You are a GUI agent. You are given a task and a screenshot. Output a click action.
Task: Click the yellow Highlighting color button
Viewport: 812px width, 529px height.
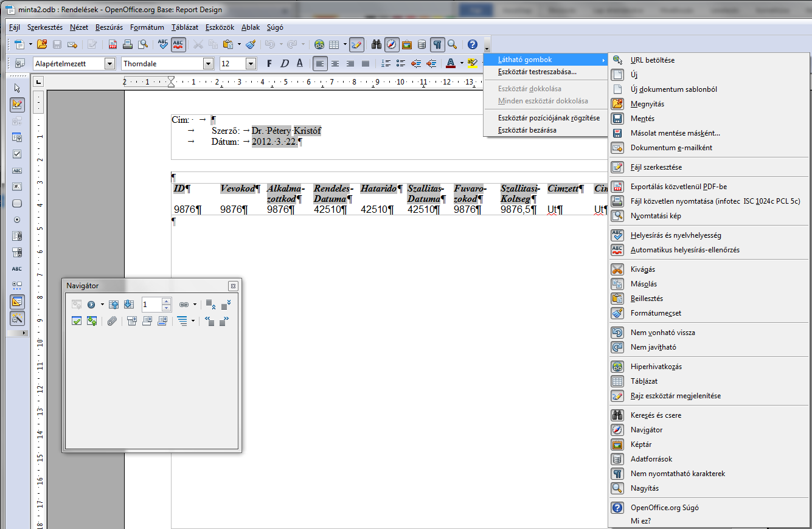pos(472,63)
